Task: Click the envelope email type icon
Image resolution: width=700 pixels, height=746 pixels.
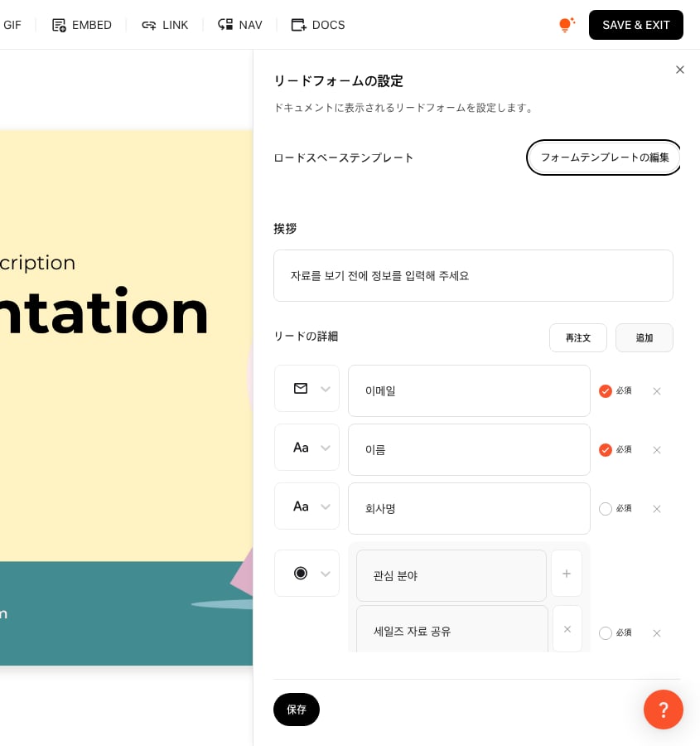Action: (301, 389)
